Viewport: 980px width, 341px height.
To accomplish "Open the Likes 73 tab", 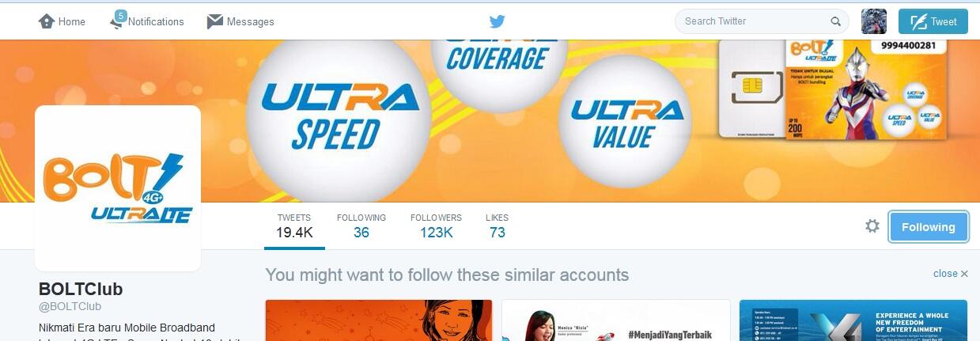I will point(497,226).
